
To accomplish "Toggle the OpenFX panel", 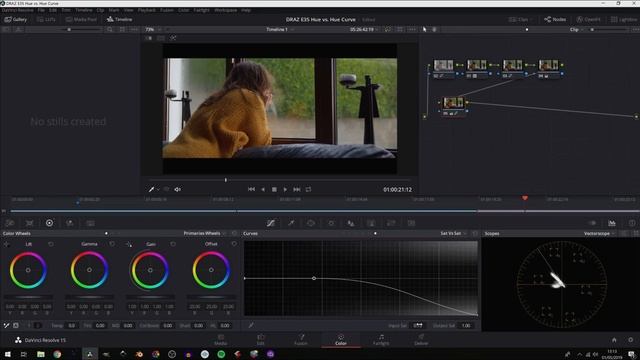I will pos(588,19).
